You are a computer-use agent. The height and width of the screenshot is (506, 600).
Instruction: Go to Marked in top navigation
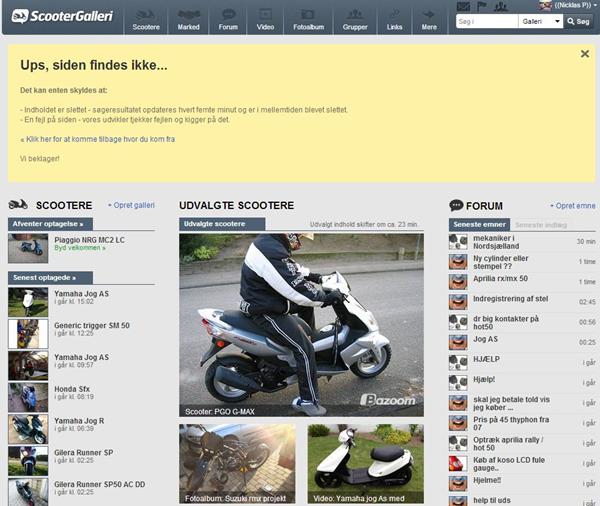click(188, 20)
